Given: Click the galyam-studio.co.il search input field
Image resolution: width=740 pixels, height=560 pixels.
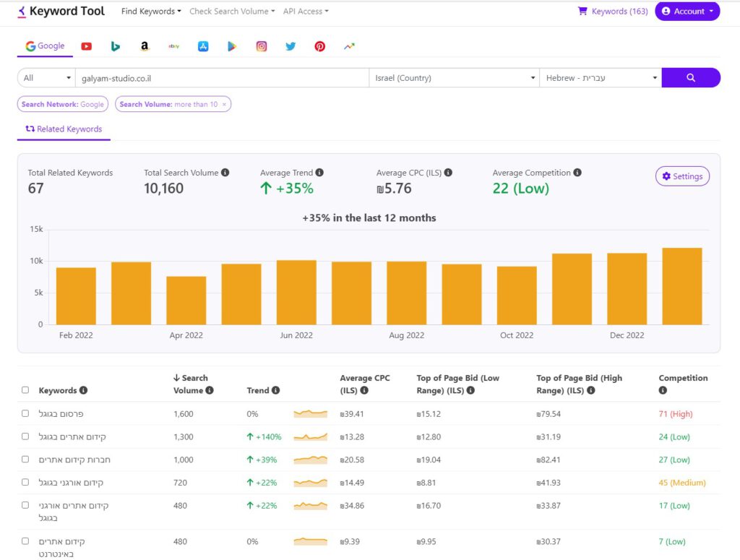Looking at the screenshot, I should 222,78.
